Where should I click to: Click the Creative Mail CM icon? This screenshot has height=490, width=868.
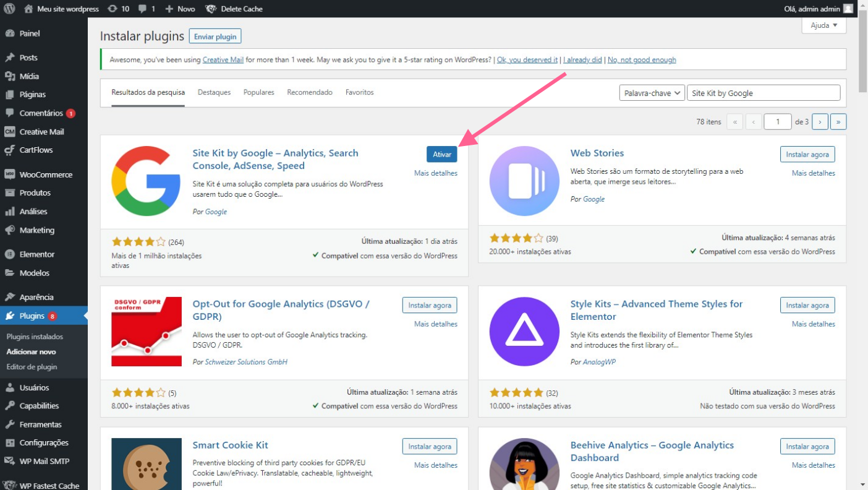(x=9, y=132)
